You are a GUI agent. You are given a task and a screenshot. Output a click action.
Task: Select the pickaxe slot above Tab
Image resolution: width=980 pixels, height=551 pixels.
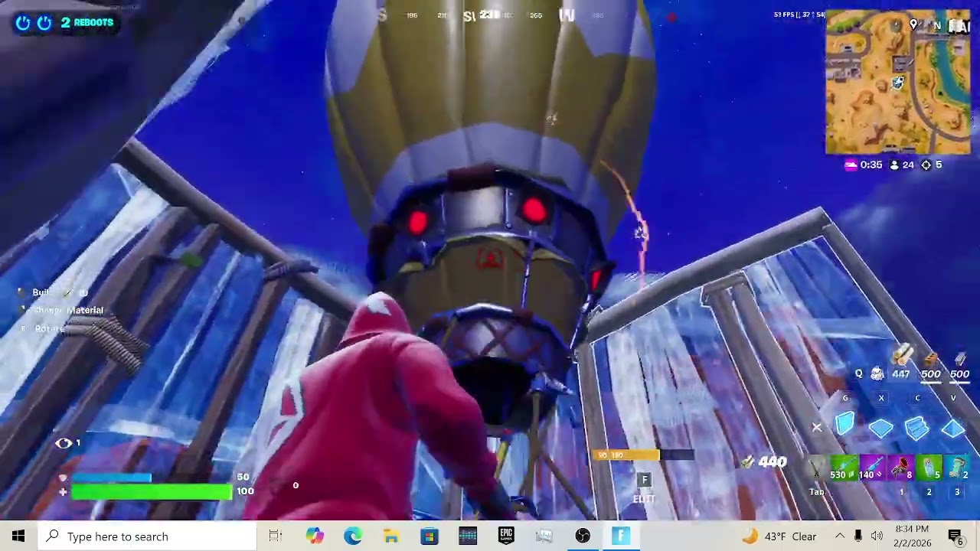[818, 468]
